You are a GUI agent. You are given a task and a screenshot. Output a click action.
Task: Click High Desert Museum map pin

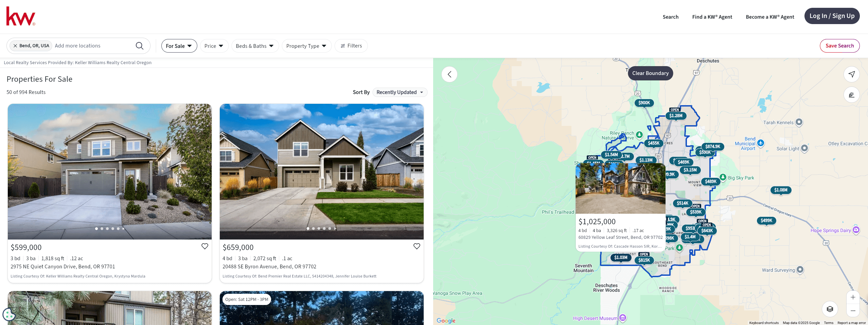click(622, 318)
